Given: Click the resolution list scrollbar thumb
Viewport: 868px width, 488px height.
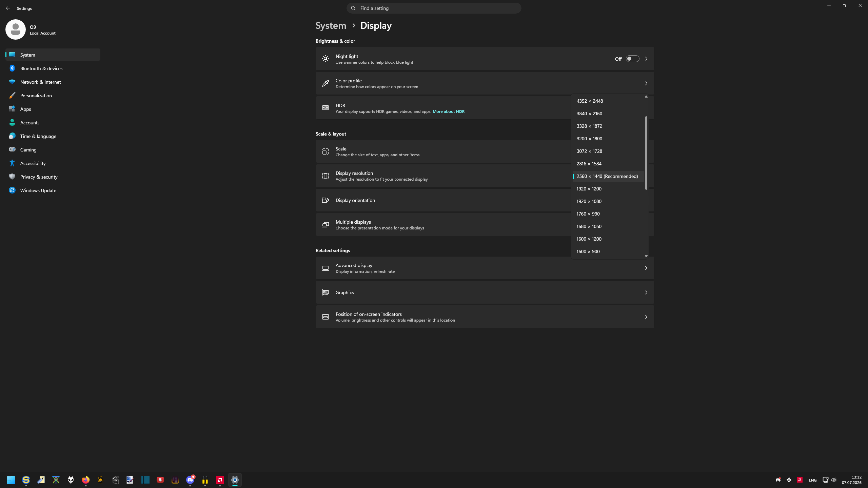Looking at the screenshot, I should 646,153.
